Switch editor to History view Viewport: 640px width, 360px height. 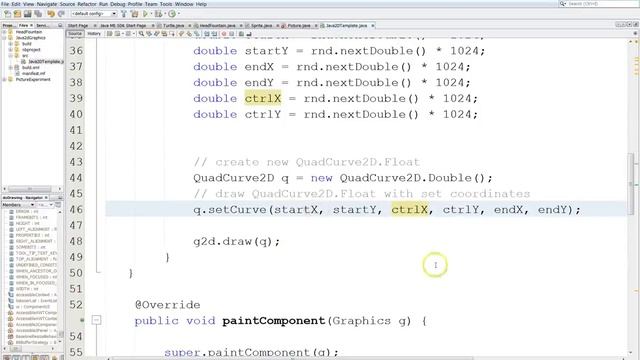[94, 33]
